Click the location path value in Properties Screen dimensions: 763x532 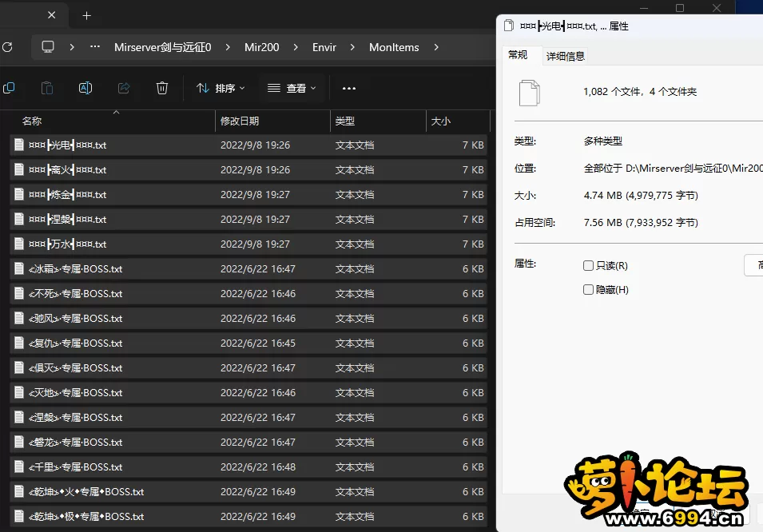[673, 169]
